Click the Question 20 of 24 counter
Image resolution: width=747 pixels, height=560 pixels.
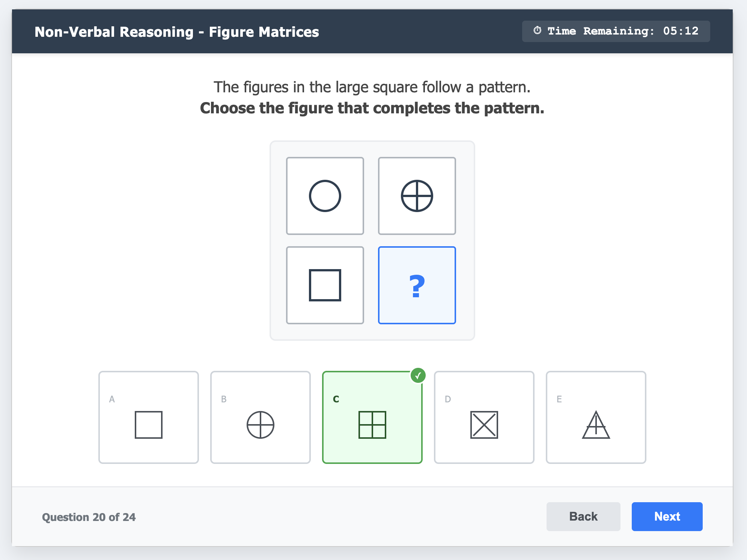click(x=89, y=517)
